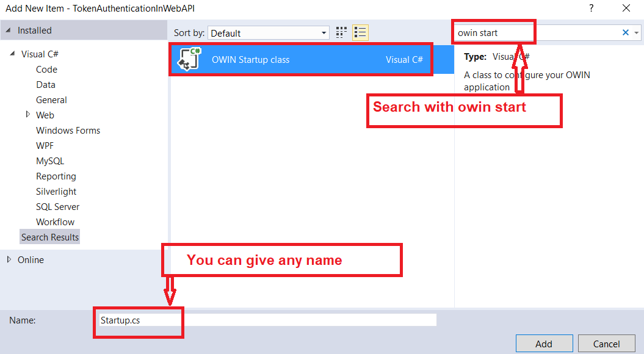Click the Cancel button

click(x=606, y=344)
